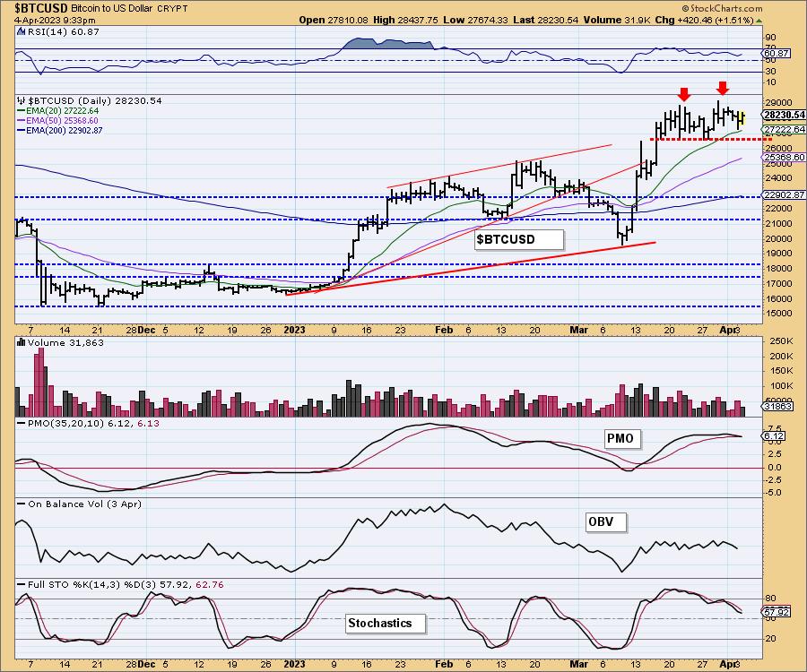This screenshot has width=807, height=672.
Task: Click the 31863 volume axis tag
Action: click(777, 406)
